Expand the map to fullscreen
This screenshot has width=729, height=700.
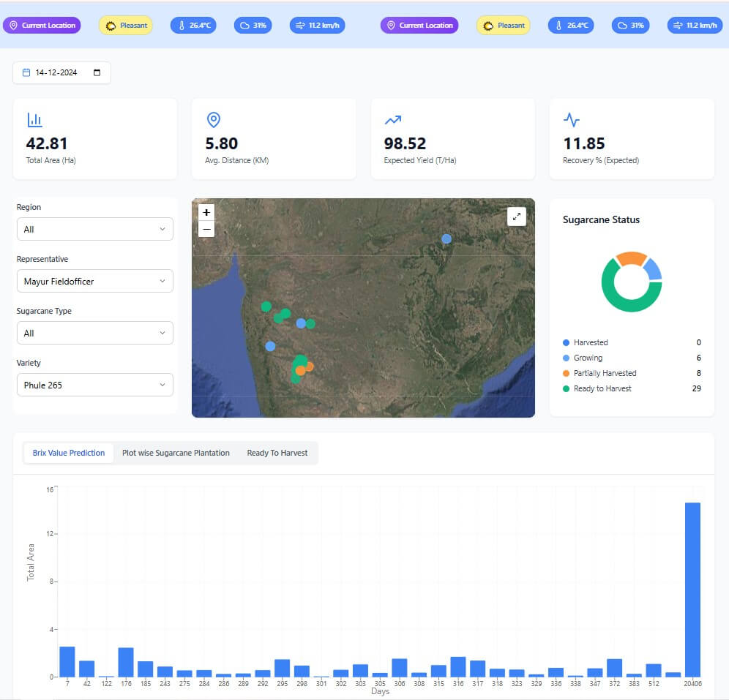pyautogui.click(x=517, y=217)
